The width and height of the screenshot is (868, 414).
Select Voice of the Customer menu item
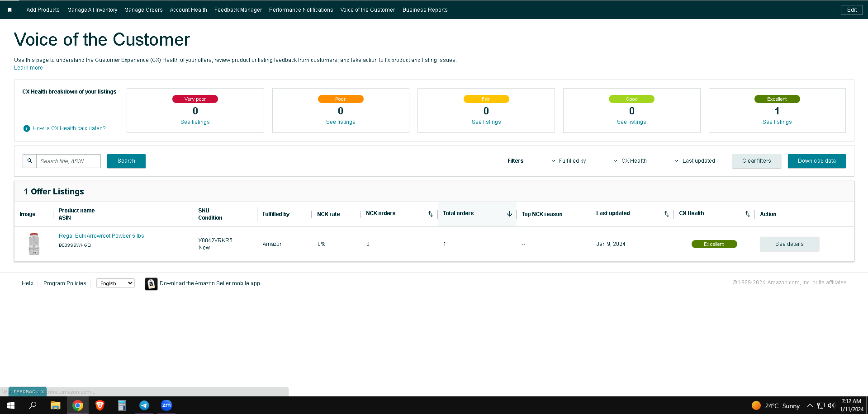[368, 10]
